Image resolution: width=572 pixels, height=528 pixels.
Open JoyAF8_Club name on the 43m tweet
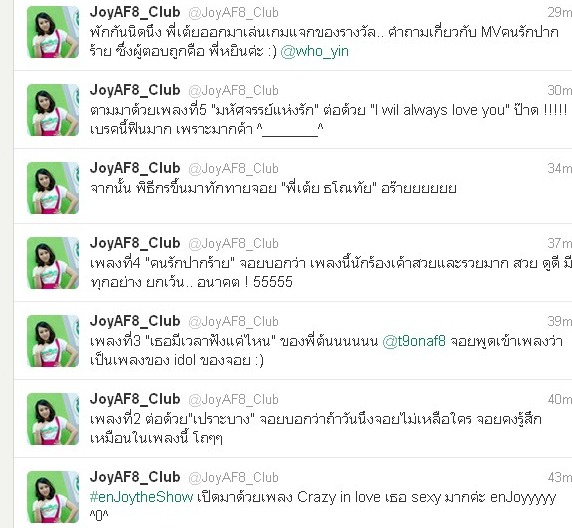point(135,477)
